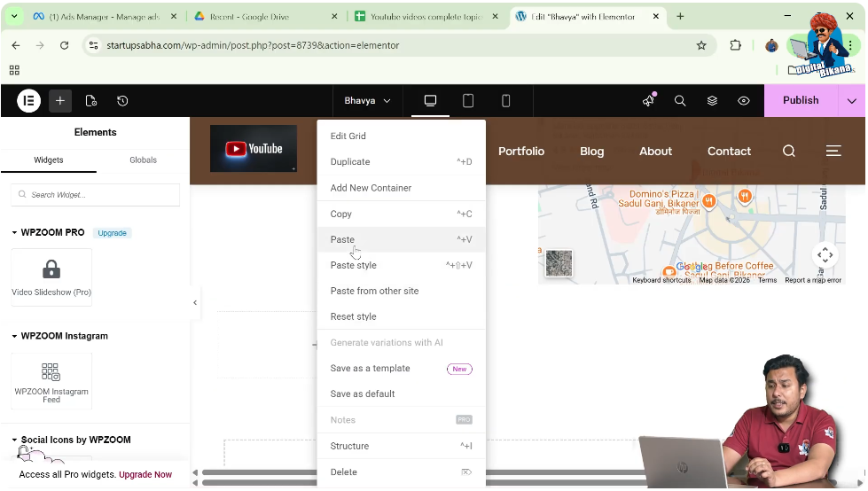The height and width of the screenshot is (491, 868).
Task: Open the Structure layers icon
Action: click(x=712, y=101)
